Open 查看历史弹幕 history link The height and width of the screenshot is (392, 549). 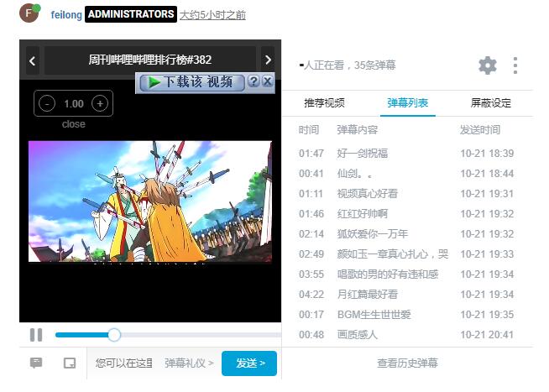coord(407,363)
